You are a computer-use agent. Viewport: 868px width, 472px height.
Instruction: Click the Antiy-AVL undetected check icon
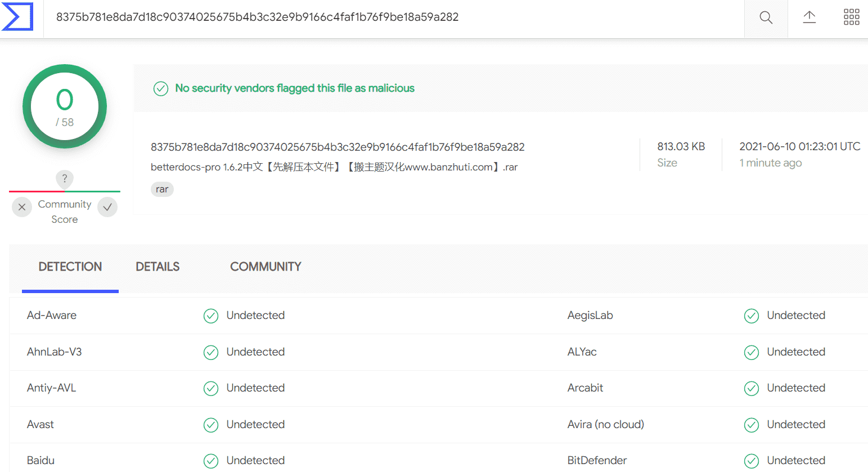pyautogui.click(x=211, y=389)
